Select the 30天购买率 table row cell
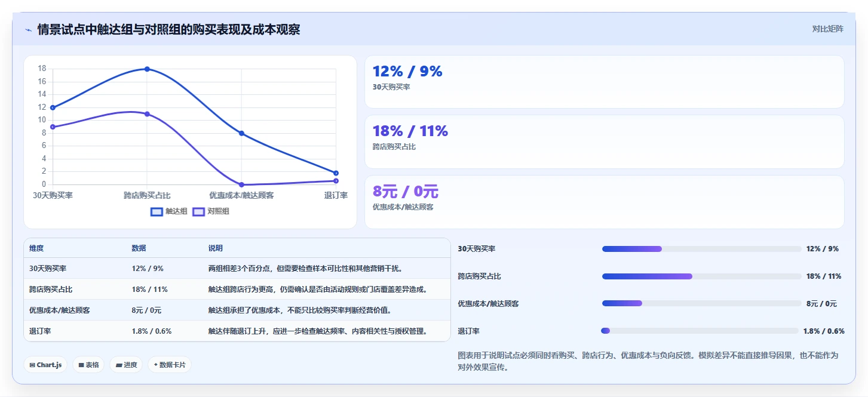 tap(48, 269)
